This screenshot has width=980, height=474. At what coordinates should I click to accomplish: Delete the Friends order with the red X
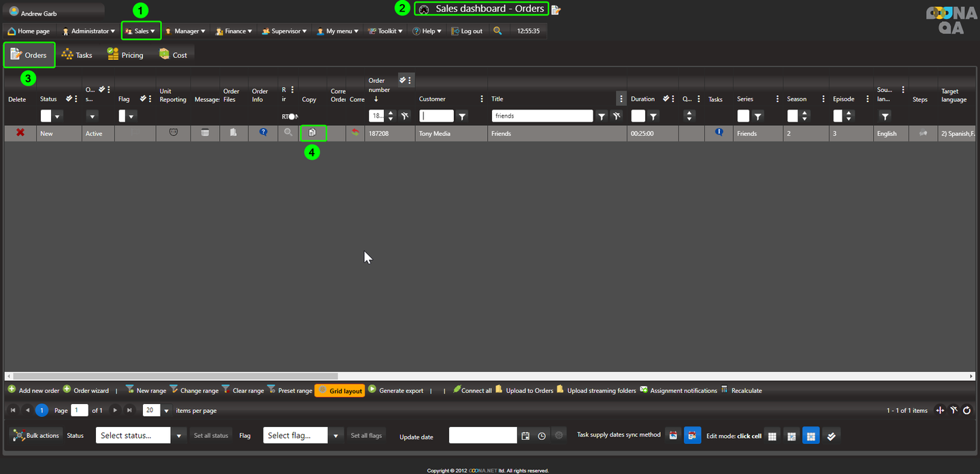(x=20, y=133)
